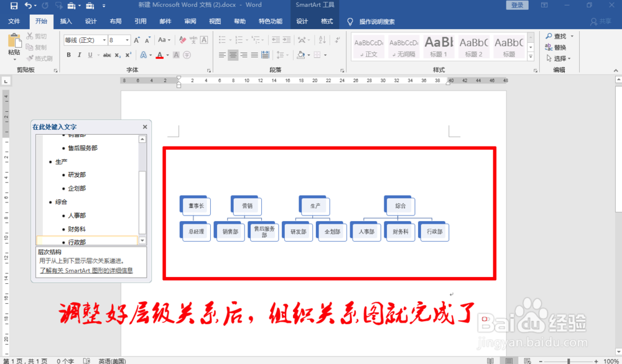Switch to the 插入 ribbon tab

point(67,20)
